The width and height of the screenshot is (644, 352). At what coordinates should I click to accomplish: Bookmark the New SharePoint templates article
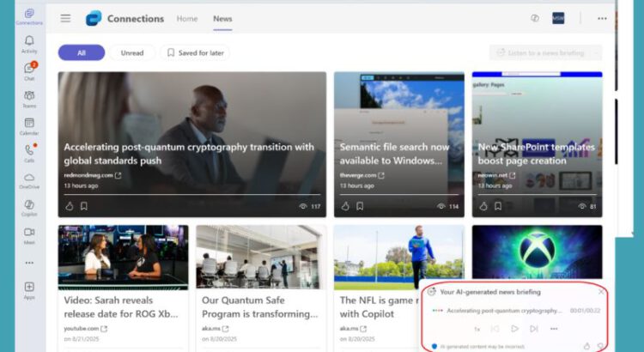click(x=498, y=206)
